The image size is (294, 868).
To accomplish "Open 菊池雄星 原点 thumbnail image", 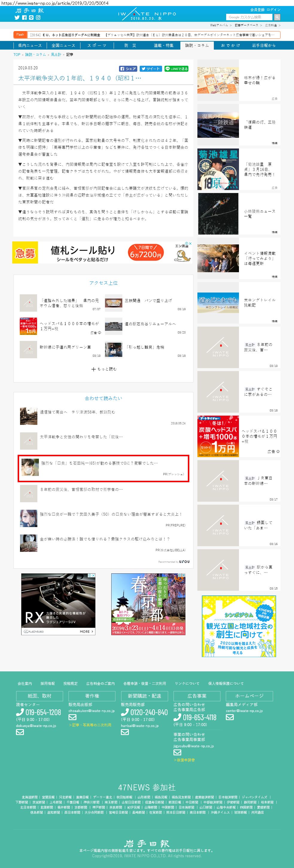I will click(x=218, y=169).
